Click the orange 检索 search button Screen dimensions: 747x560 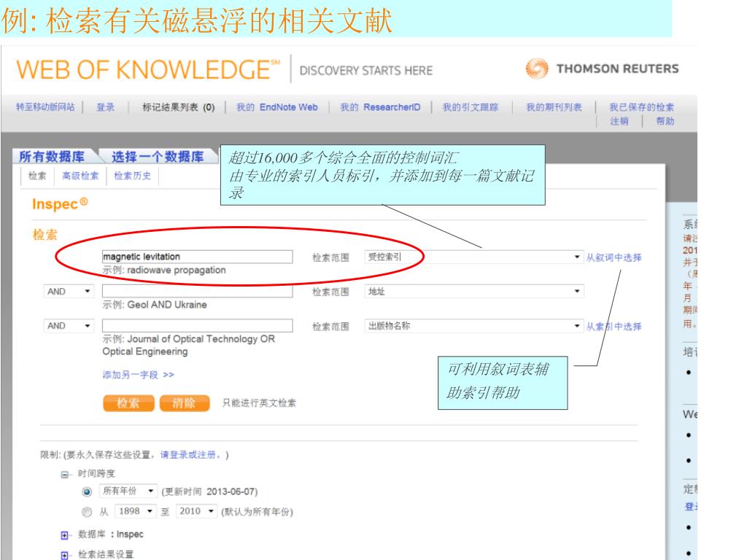[128, 402]
